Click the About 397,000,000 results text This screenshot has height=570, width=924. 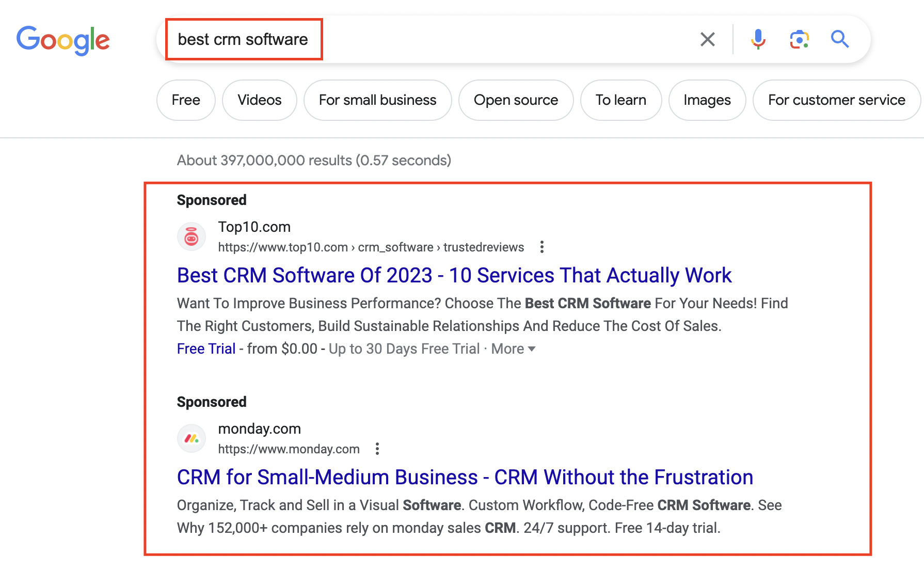[314, 161]
